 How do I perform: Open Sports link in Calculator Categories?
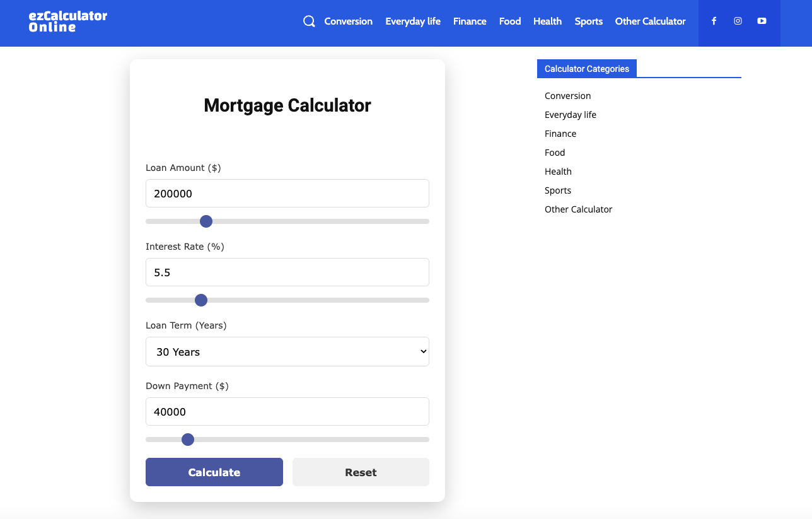558,190
